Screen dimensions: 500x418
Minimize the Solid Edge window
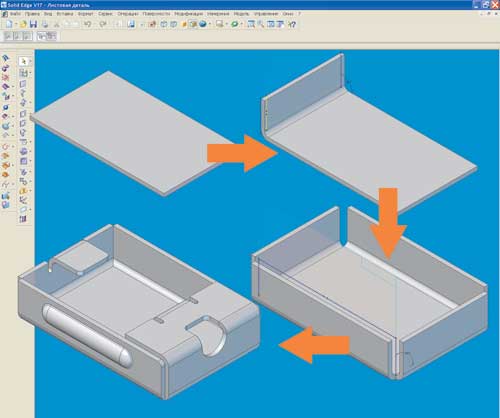point(477,4)
